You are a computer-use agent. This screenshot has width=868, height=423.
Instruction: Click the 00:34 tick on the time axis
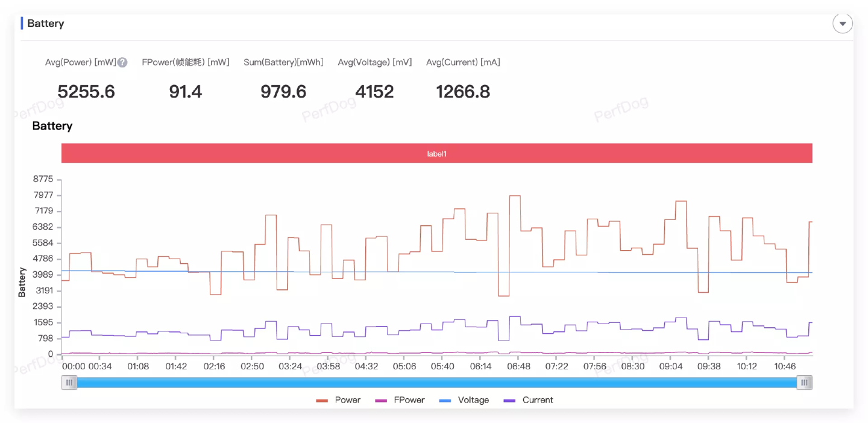pyautogui.click(x=100, y=366)
